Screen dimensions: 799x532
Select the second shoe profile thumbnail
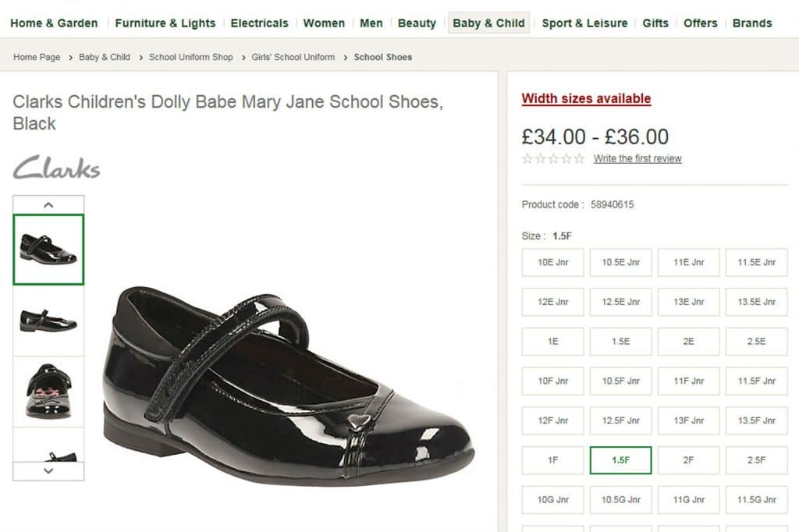pos(48,320)
